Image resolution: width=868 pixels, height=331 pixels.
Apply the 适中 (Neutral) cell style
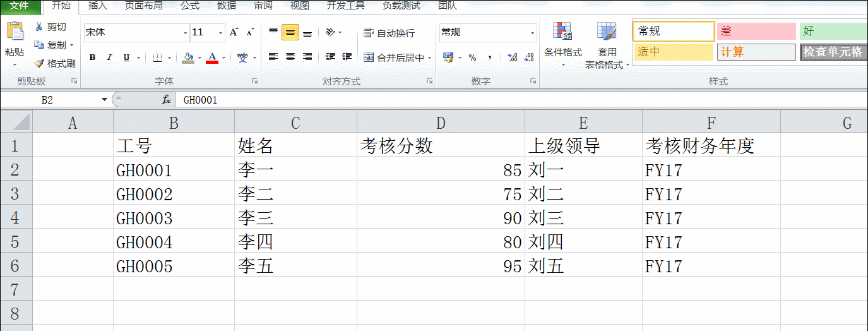(674, 52)
